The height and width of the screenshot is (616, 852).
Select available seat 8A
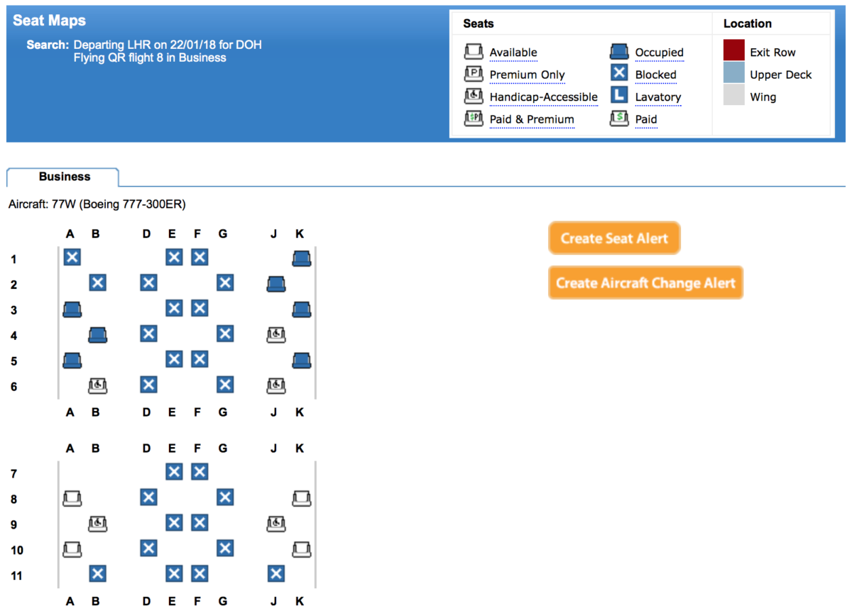[72, 499]
